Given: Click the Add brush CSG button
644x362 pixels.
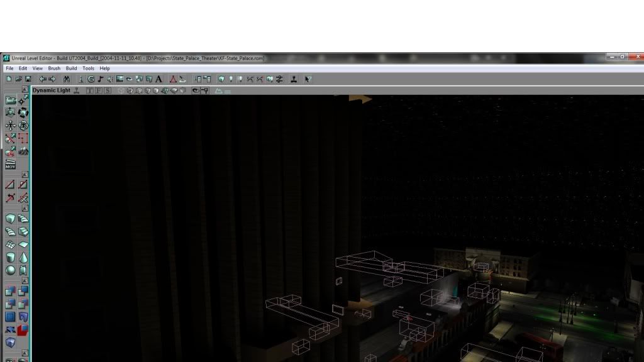Looking at the screenshot, I should point(11,291).
